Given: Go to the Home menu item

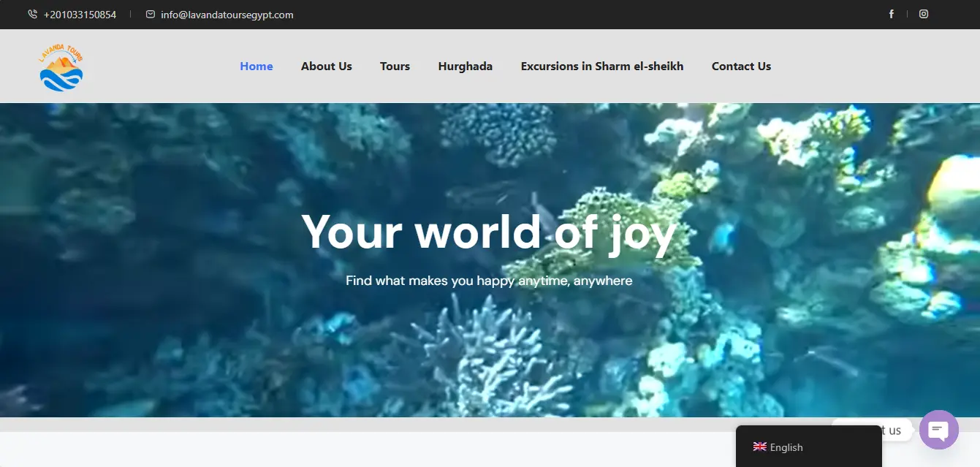Looking at the screenshot, I should 257,66.
